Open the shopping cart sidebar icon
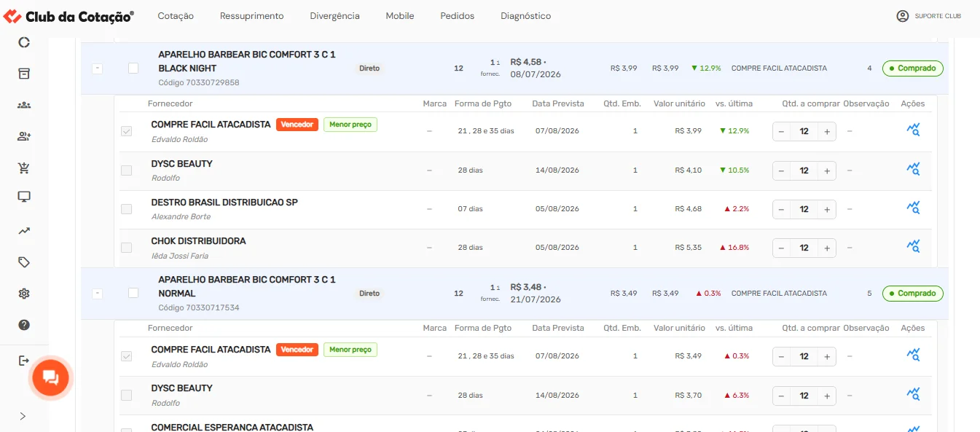980x432 pixels. click(24, 168)
